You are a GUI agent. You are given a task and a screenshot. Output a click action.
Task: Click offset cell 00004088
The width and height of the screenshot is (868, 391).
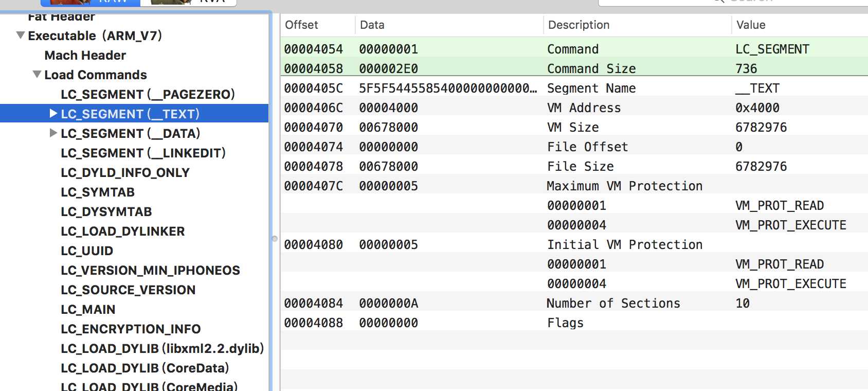pyautogui.click(x=313, y=323)
